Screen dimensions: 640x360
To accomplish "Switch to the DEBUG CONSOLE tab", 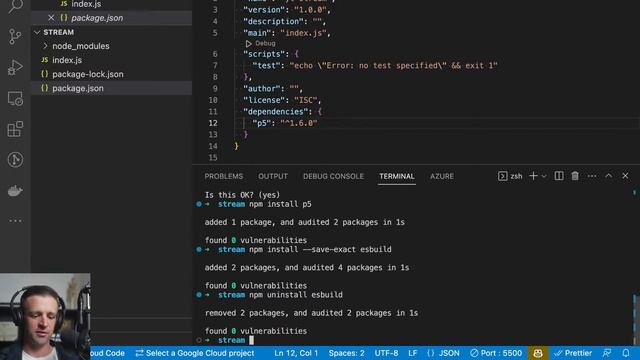I will [x=333, y=176].
